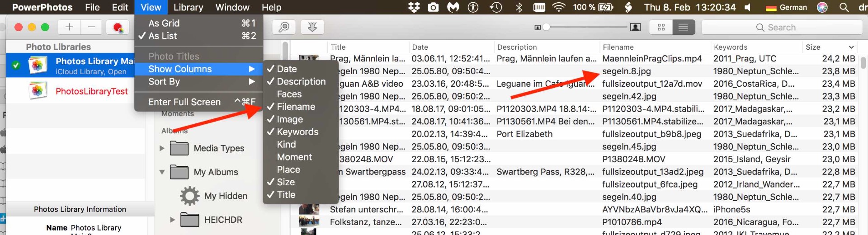Expand the Media Types folder
Viewport: 868px width, 235px height.
point(162,148)
